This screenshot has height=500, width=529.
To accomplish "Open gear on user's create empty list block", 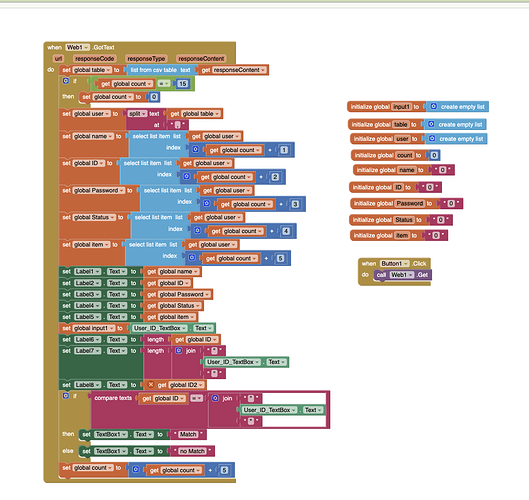I will tap(432, 139).
